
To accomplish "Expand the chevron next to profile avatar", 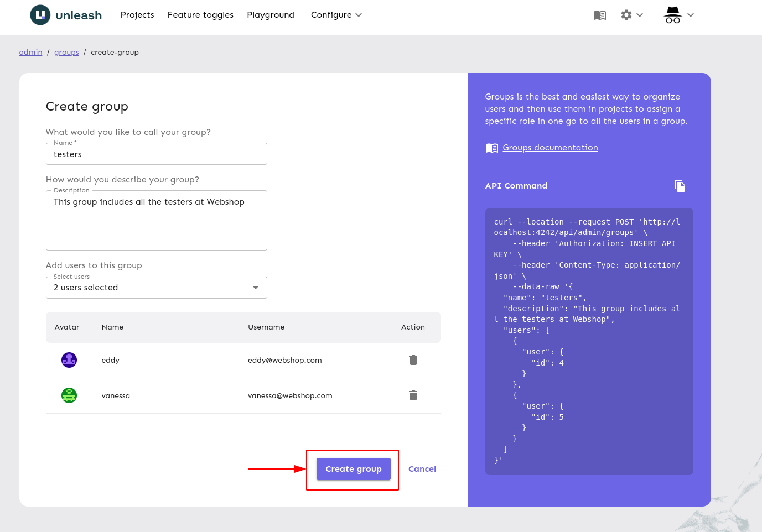I will coord(691,15).
